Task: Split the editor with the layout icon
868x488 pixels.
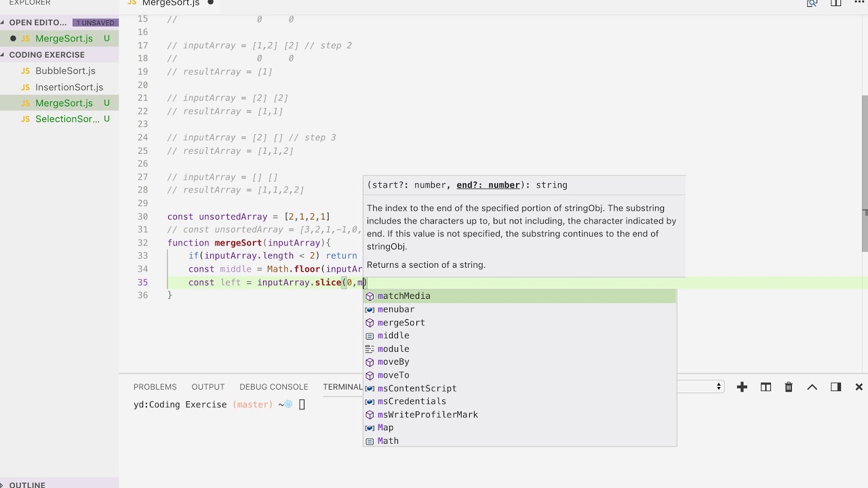Action: click(x=835, y=3)
